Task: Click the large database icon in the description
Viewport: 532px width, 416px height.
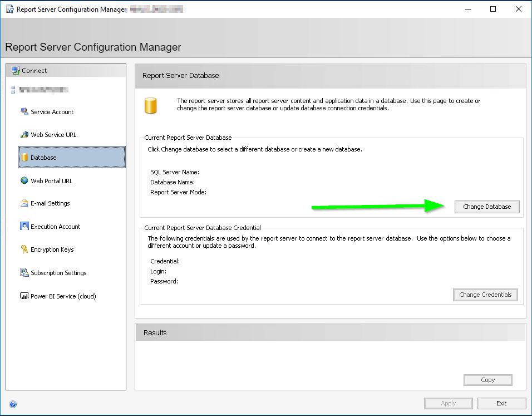Action: pyautogui.click(x=150, y=105)
